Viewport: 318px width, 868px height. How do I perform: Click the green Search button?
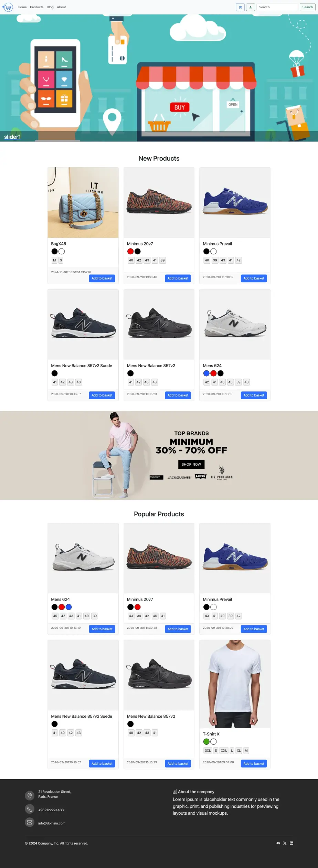(x=307, y=7)
